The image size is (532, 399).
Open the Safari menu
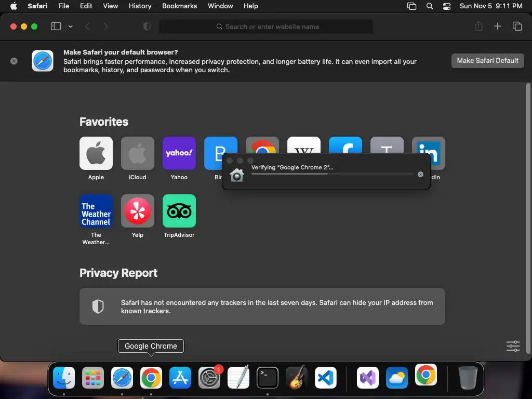(x=37, y=6)
